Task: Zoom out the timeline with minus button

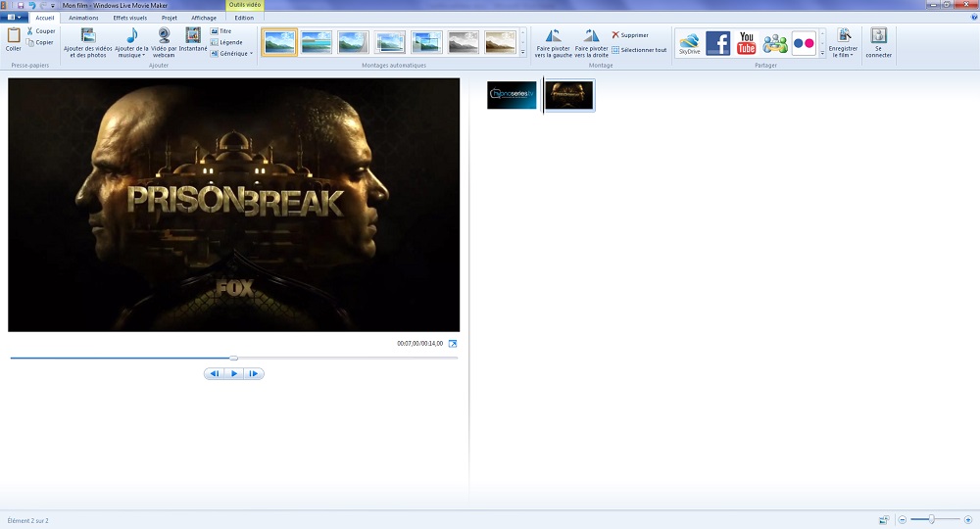Action: click(x=903, y=519)
